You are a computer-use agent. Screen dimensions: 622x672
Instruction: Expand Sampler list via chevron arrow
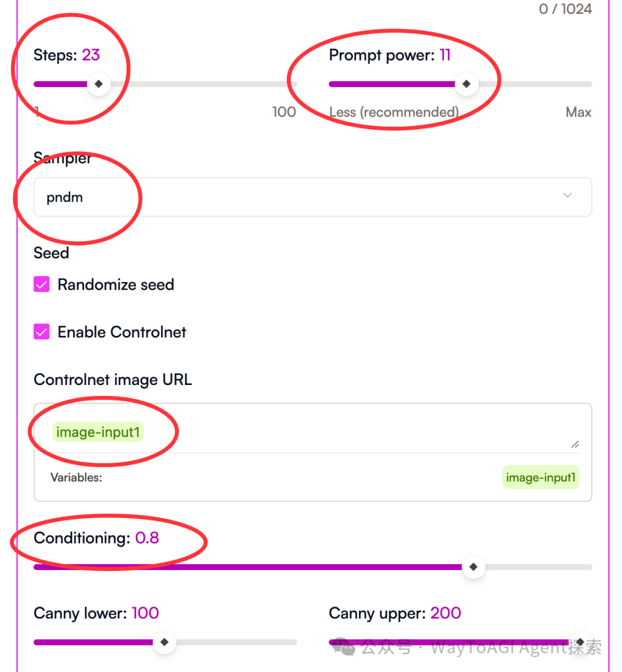click(568, 195)
